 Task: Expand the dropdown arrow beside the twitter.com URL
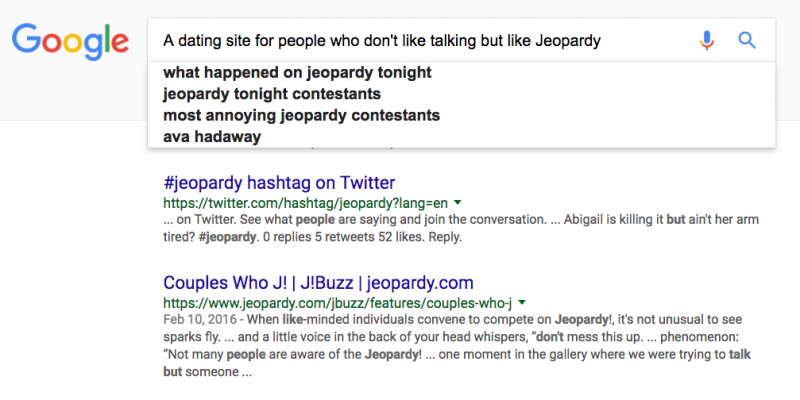[x=458, y=203]
